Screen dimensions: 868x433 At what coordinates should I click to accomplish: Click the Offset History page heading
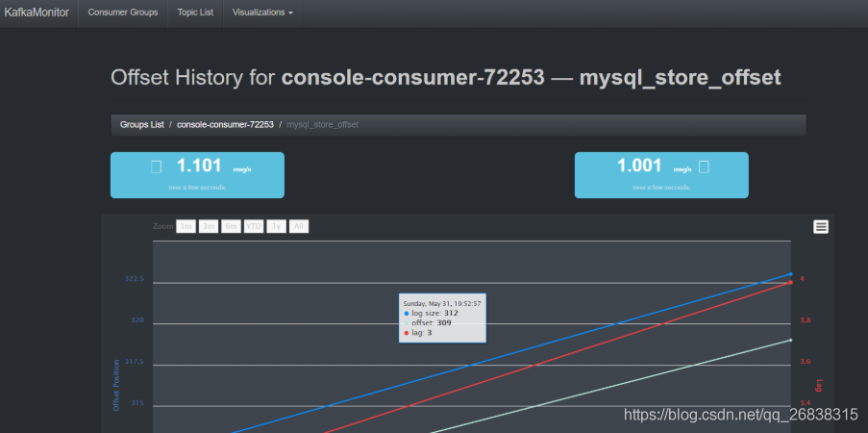[446, 78]
